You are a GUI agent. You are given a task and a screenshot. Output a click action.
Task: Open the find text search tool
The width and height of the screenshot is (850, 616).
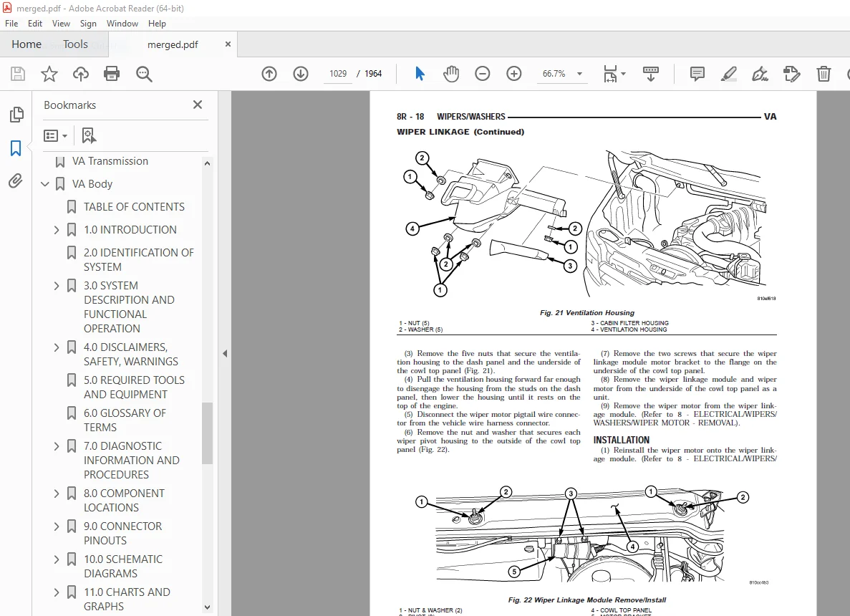144,74
